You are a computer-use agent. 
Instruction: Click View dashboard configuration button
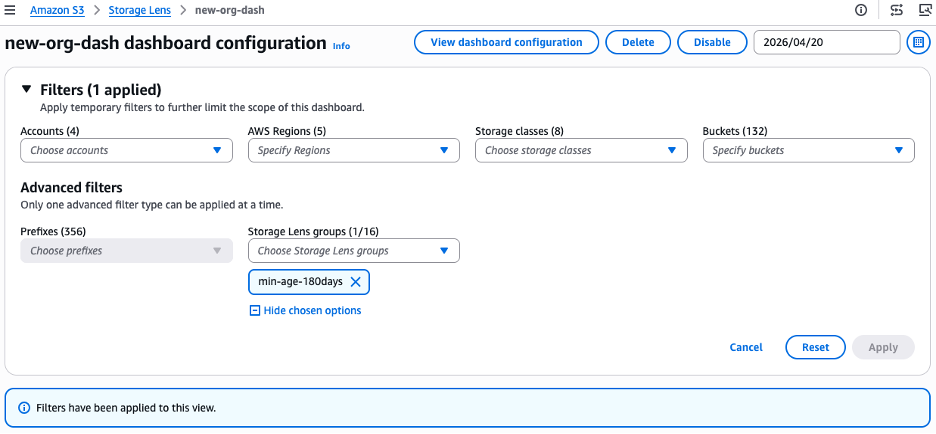(x=506, y=42)
